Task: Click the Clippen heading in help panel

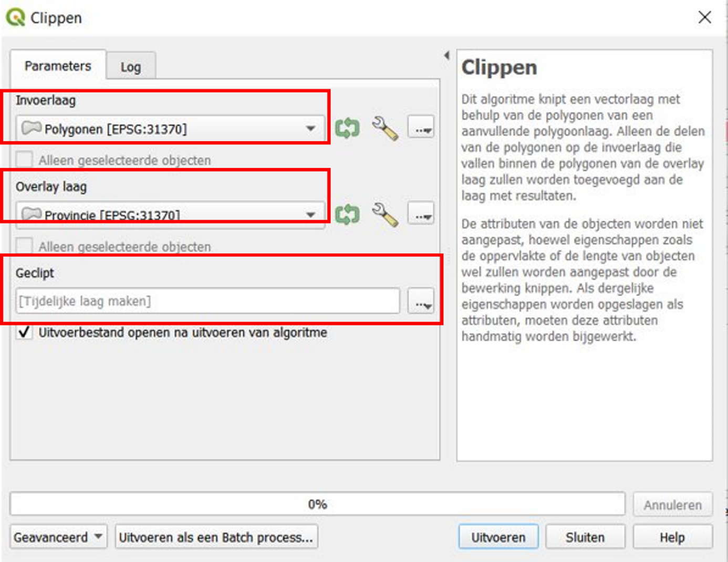Action: pos(499,67)
